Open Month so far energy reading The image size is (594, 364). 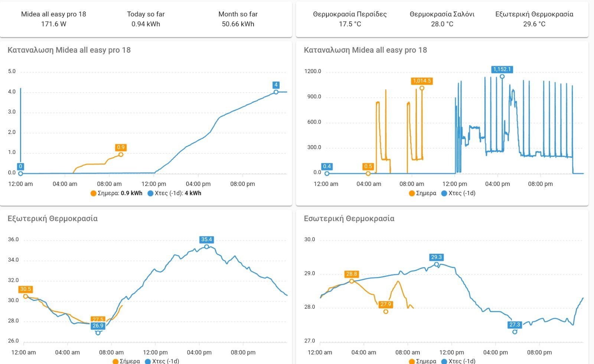point(238,19)
